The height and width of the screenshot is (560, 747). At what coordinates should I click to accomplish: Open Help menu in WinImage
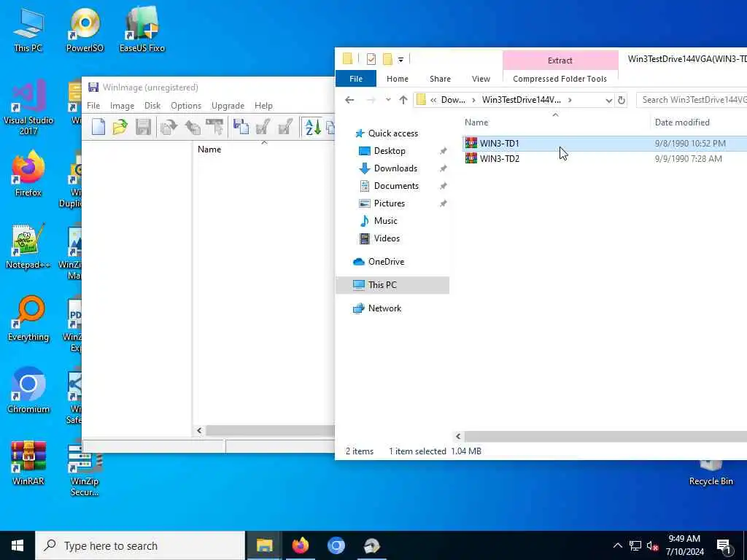pyautogui.click(x=263, y=106)
